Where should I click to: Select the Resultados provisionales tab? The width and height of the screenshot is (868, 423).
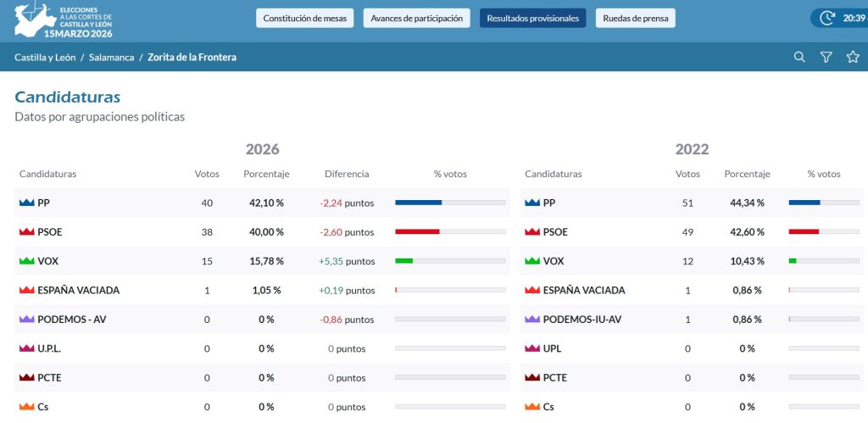click(x=532, y=19)
